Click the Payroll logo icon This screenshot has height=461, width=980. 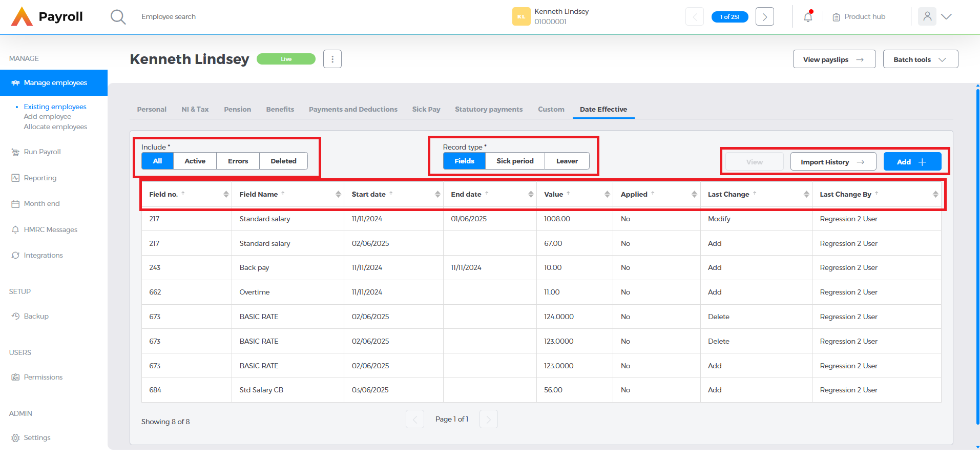[22, 16]
